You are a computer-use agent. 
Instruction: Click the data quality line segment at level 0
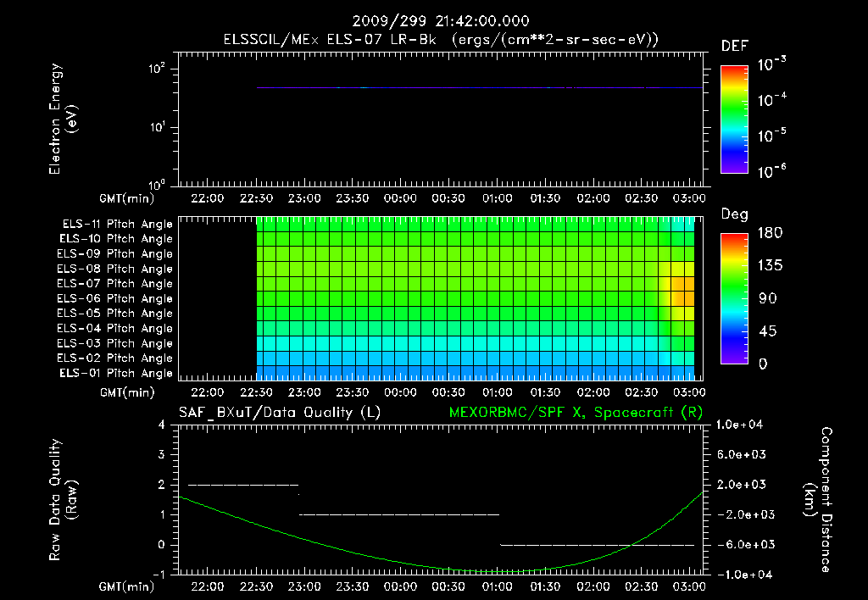(x=598, y=545)
